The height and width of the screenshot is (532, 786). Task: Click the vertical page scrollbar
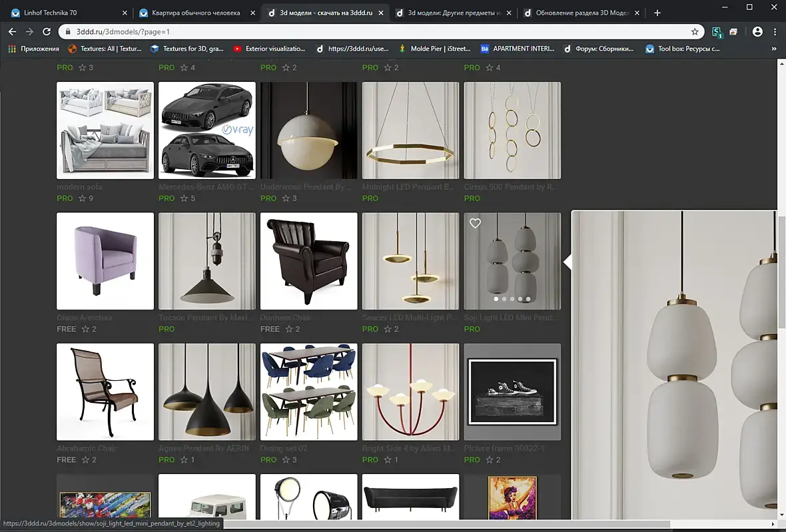(781, 273)
